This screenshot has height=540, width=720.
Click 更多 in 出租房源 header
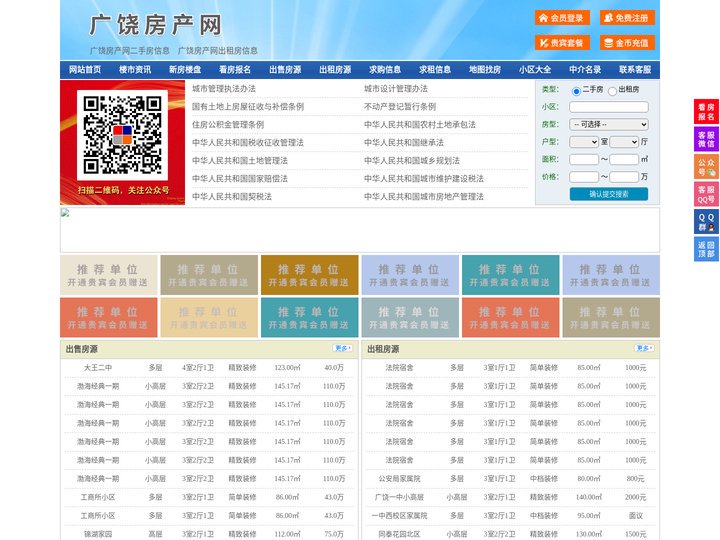tap(644, 349)
